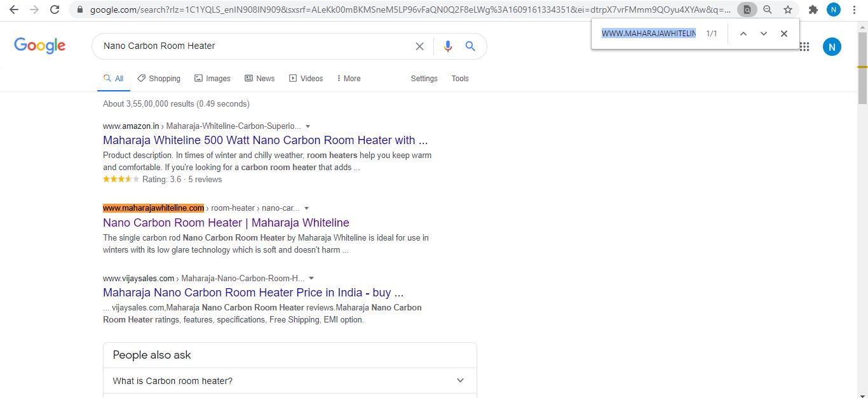
Task: Open dropdown arrow beside amazon.in result URL
Action: [x=308, y=126]
